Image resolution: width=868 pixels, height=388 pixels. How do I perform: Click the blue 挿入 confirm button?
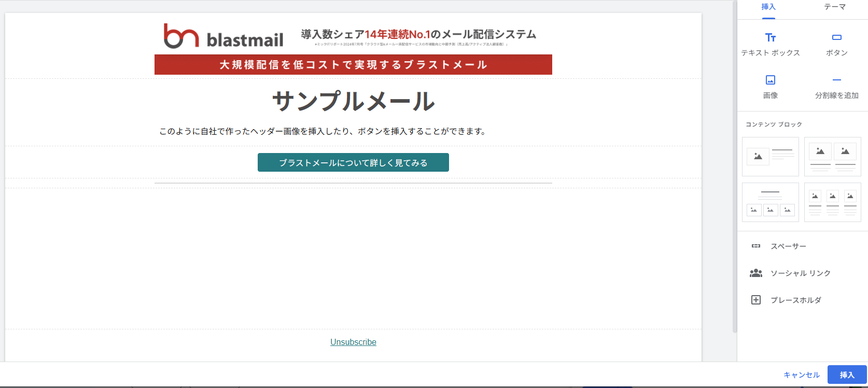tap(847, 375)
